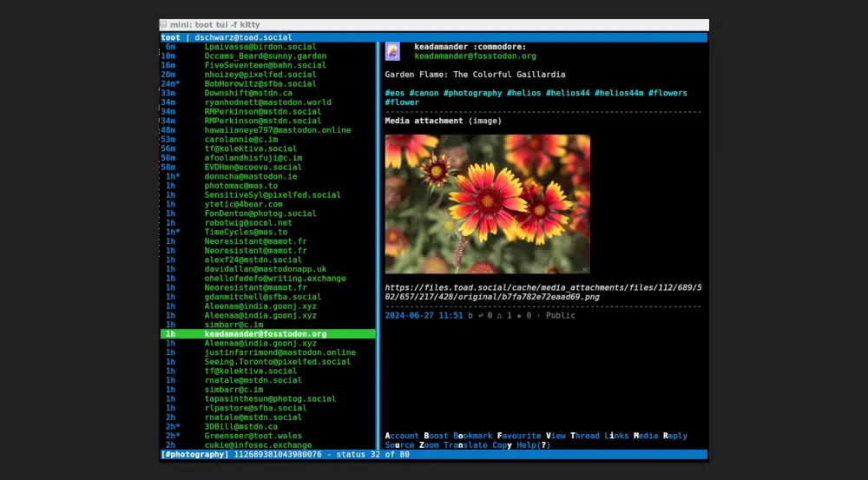Select the Bookmark command

click(x=473, y=436)
